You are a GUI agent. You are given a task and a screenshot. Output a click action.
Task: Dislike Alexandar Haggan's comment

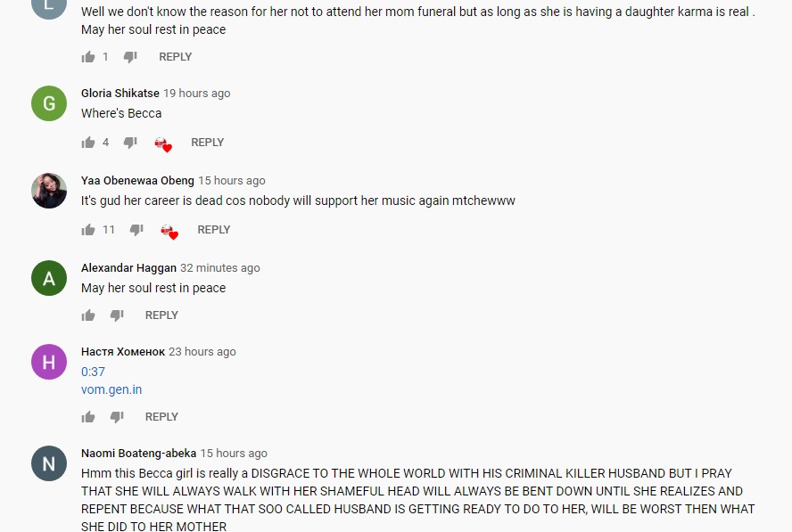(x=117, y=315)
